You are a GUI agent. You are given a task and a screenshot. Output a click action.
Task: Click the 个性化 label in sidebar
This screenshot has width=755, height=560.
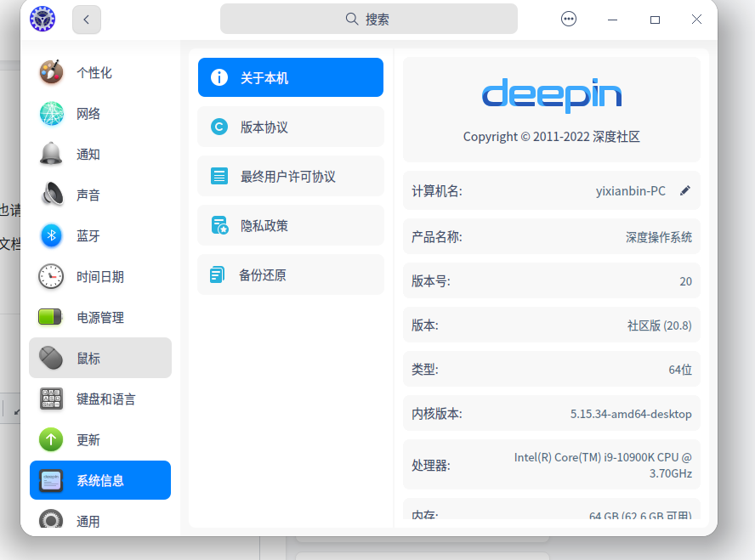(94, 72)
